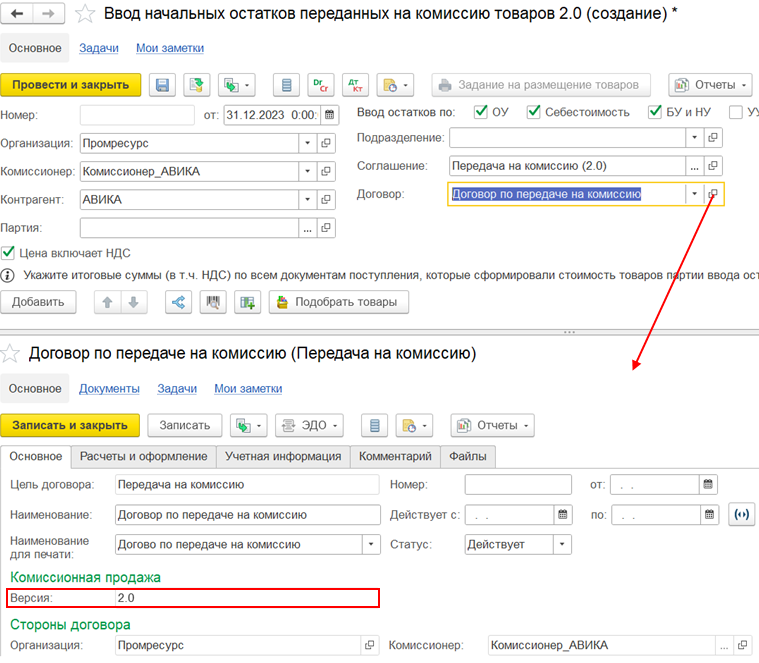Viewport: 759px width, 663px height.
Task: Expand the Организация dropdown
Action: [x=307, y=143]
